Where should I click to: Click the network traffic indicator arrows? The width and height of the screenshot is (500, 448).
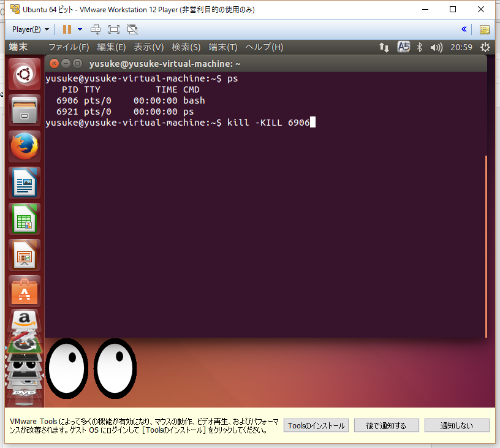(384, 47)
